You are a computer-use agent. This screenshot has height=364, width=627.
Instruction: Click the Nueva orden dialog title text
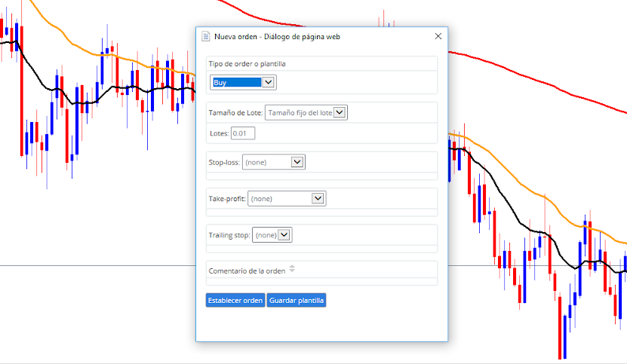point(277,37)
